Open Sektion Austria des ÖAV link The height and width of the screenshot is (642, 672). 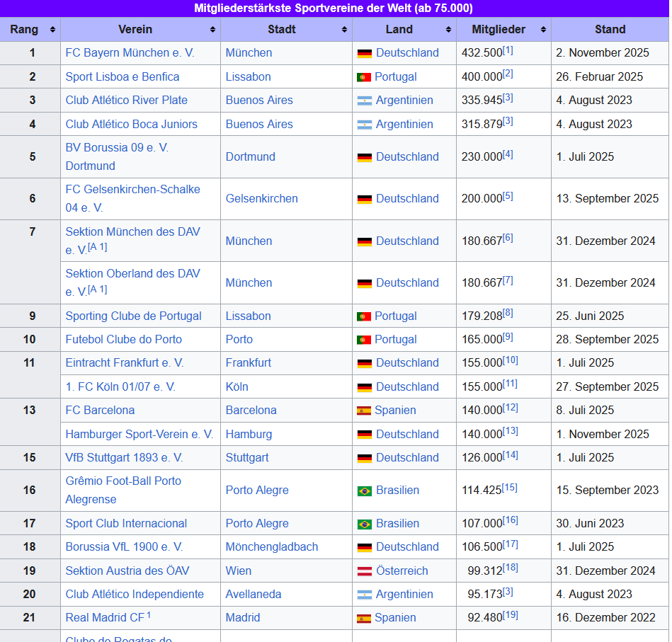coord(127,571)
